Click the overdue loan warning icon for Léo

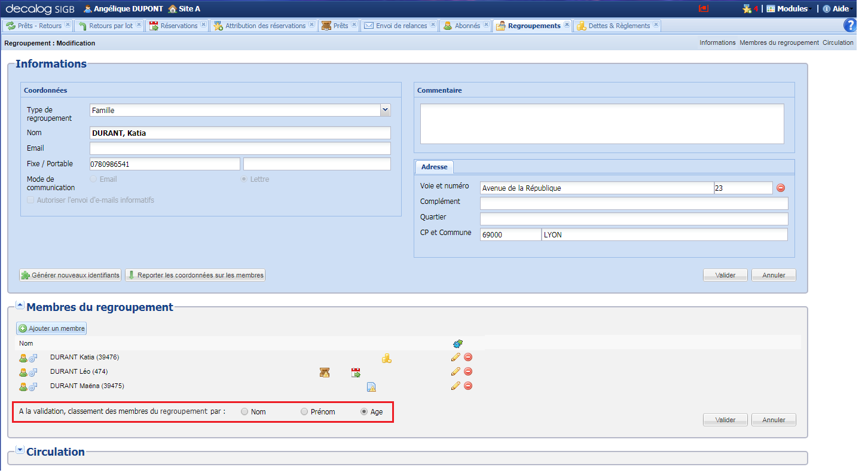click(324, 373)
